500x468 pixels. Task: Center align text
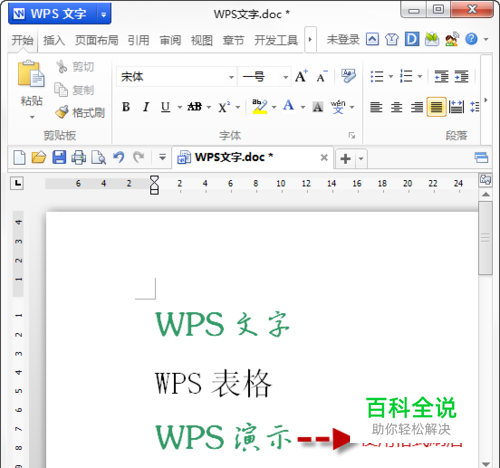[x=397, y=107]
